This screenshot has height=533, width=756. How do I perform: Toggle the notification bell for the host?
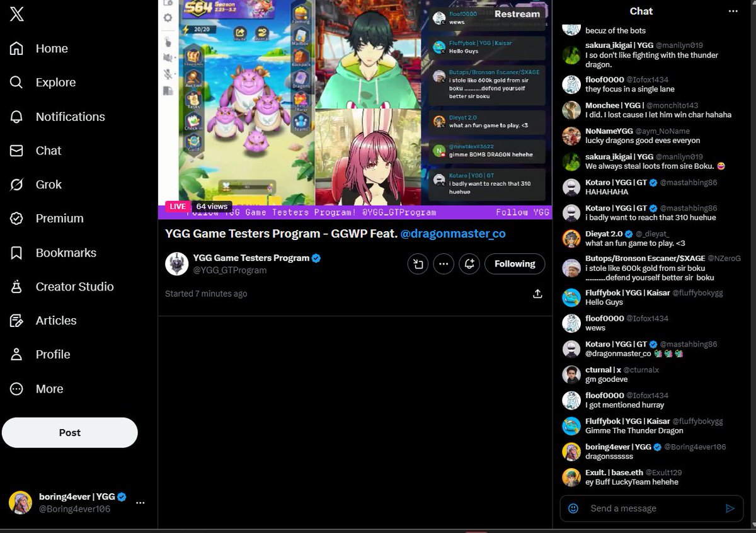pos(469,264)
